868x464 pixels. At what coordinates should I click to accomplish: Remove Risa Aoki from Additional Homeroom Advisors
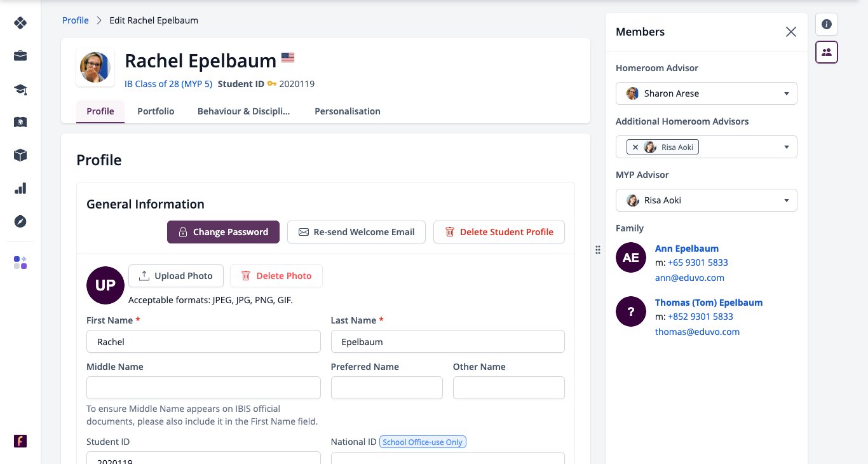635,147
